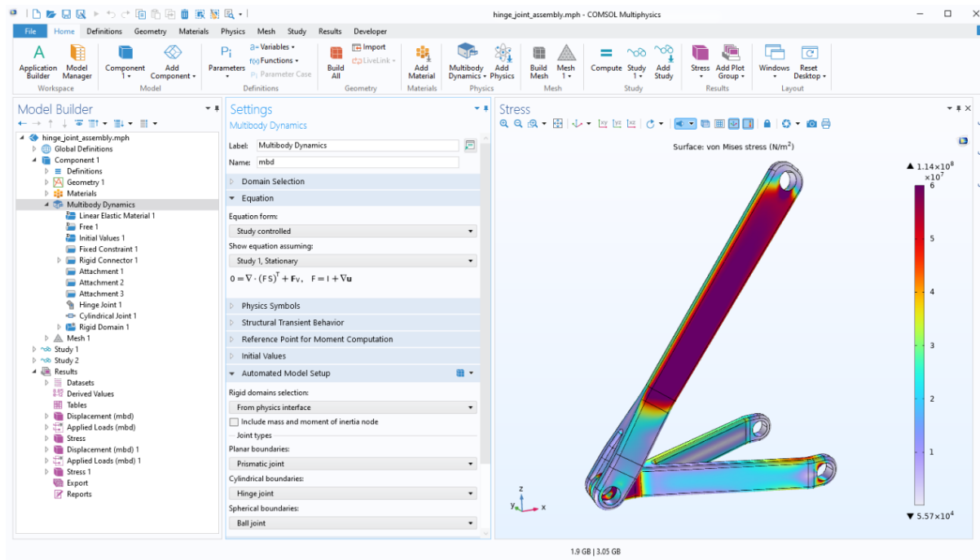Click the Zoom In graphics icon

click(x=504, y=124)
